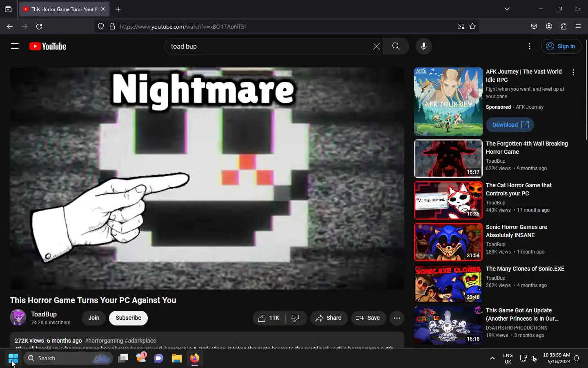The image size is (588, 368).
Task: Open the Firefox extensions puzzle icon
Action: click(x=563, y=27)
